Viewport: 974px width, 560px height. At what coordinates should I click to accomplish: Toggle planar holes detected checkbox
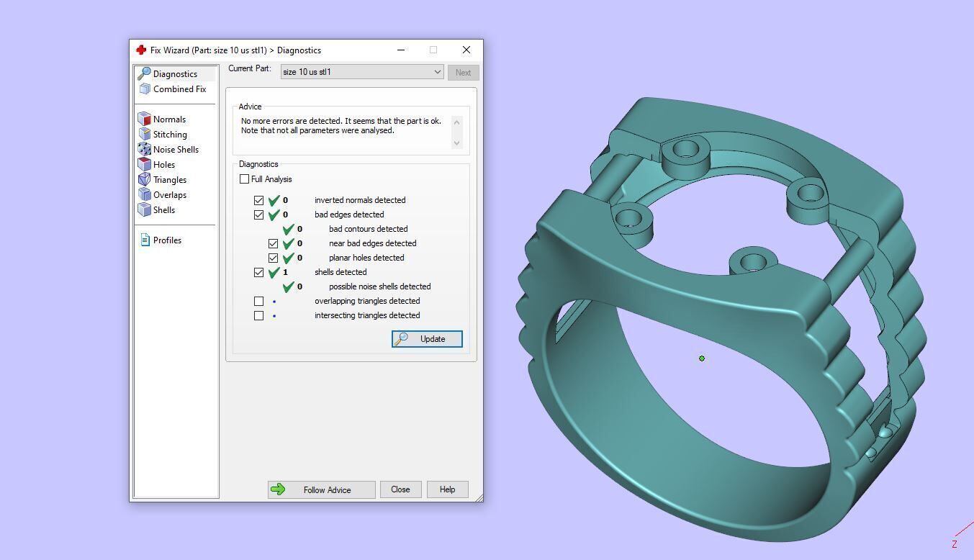click(273, 258)
